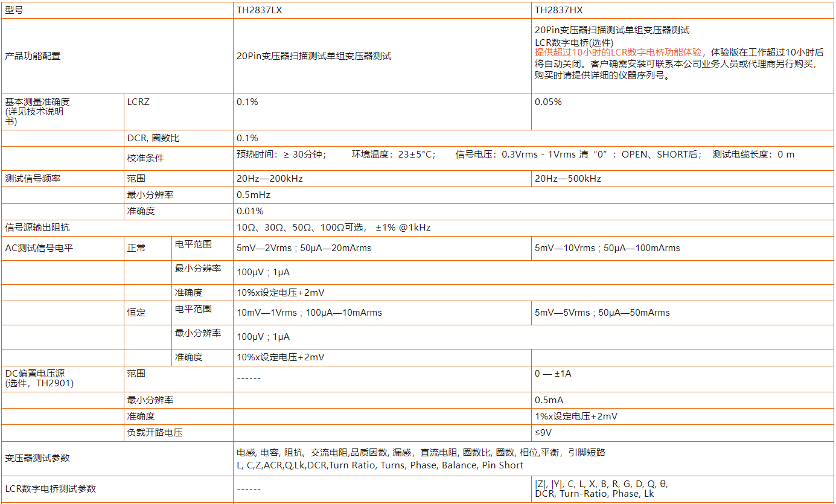The image size is (836, 504).
Task: Click the TH2837HX model column header
Action: pos(558,10)
